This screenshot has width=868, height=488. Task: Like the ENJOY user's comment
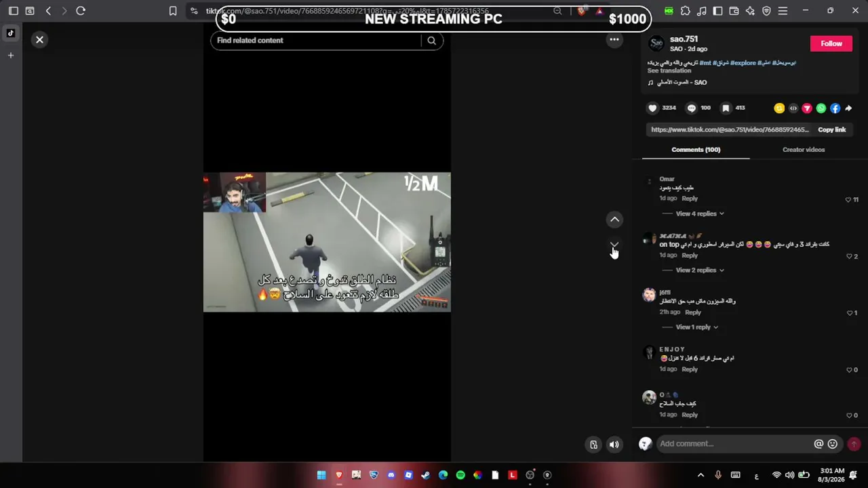pos(849,370)
